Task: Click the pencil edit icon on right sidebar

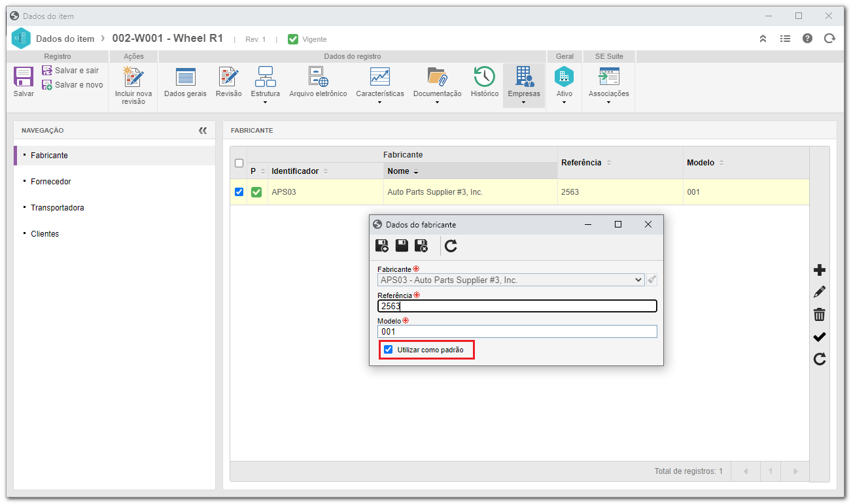Action: (819, 292)
